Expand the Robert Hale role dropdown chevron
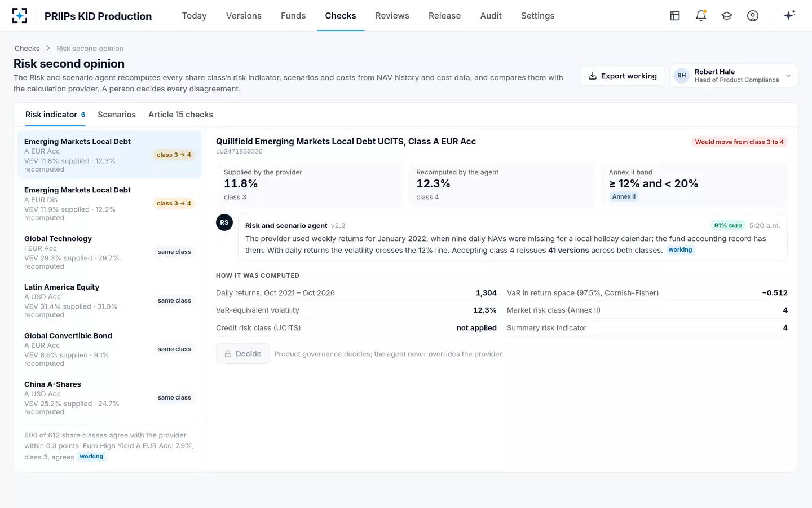This screenshot has width=812, height=508. pos(788,76)
